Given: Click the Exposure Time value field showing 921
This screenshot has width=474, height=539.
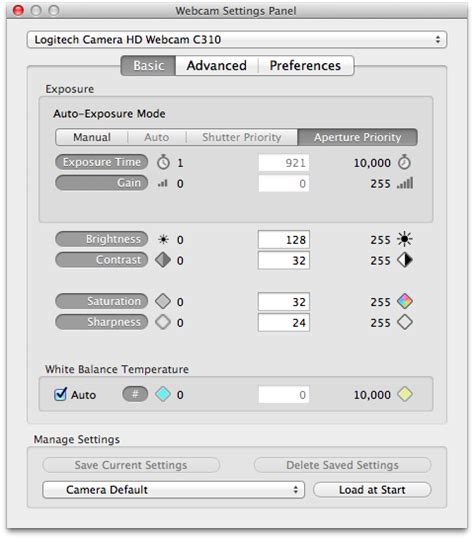Looking at the screenshot, I should click(x=284, y=163).
